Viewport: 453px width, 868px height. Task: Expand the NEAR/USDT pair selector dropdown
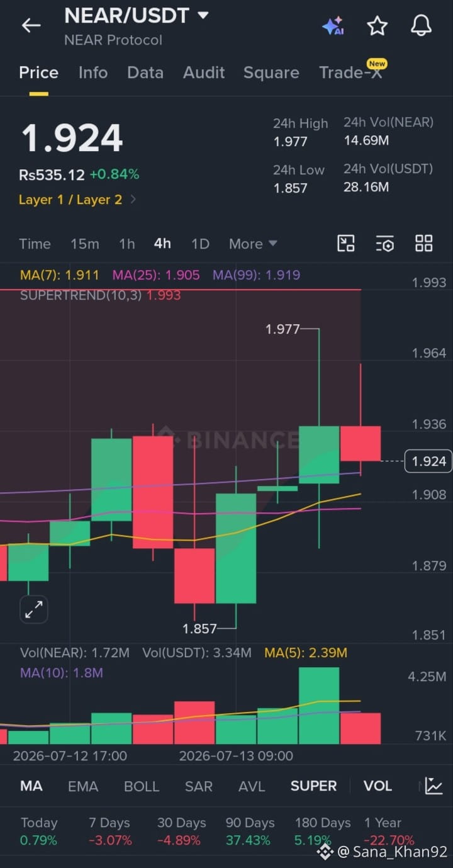pos(203,14)
